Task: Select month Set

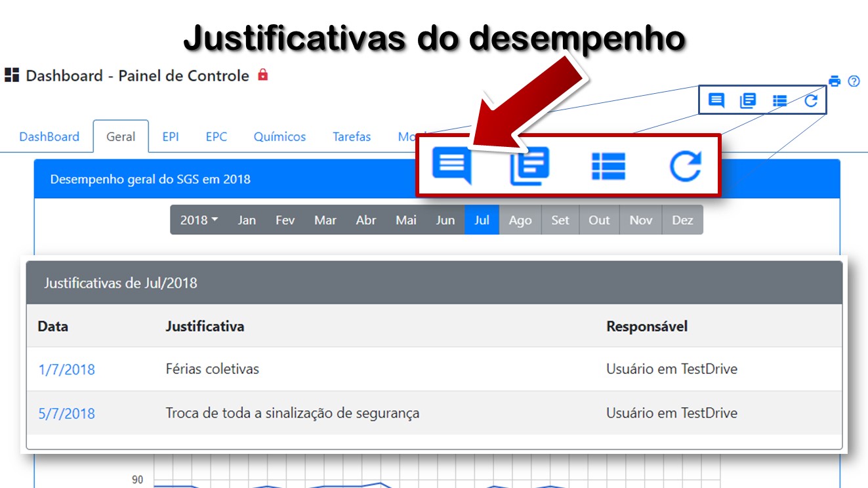Action: point(560,220)
